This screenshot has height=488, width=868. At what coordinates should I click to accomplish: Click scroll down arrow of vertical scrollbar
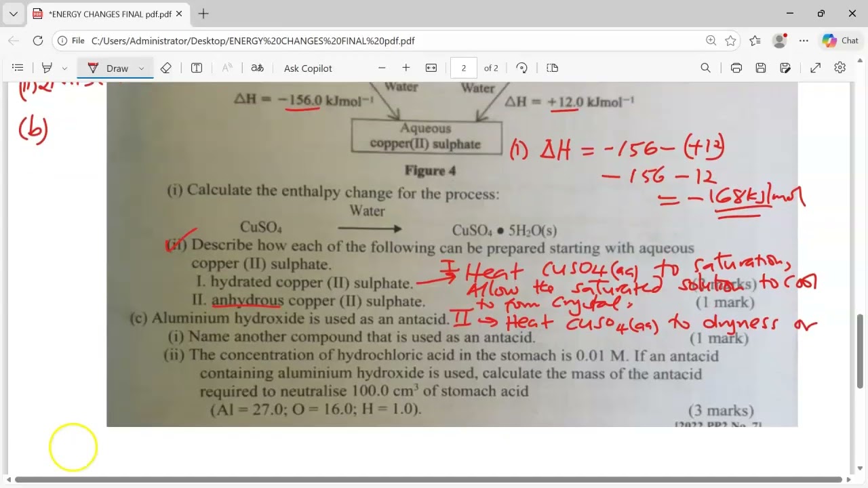click(861, 468)
